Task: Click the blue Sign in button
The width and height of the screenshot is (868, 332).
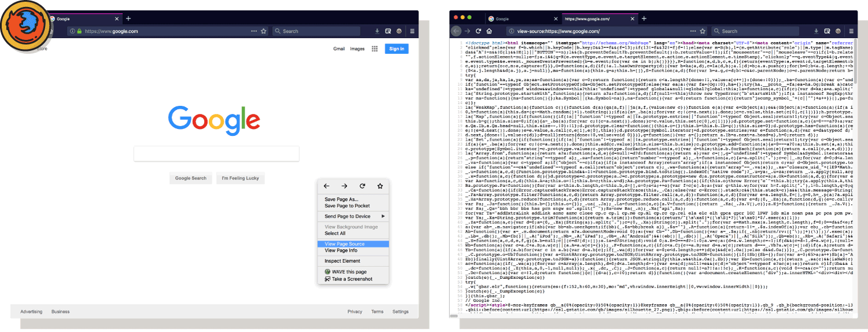Action: [x=397, y=49]
